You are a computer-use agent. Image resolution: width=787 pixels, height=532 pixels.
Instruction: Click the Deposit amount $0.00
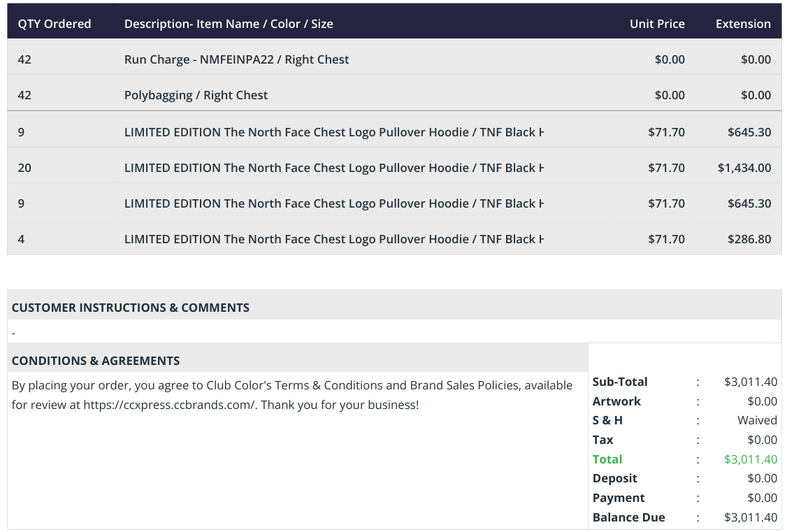tap(762, 479)
